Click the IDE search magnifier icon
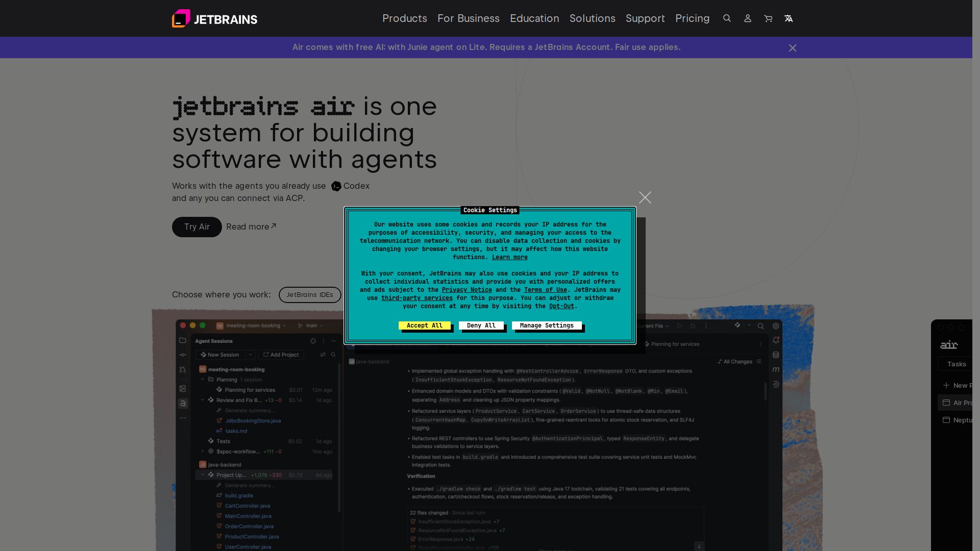The image size is (980, 551). [761, 326]
